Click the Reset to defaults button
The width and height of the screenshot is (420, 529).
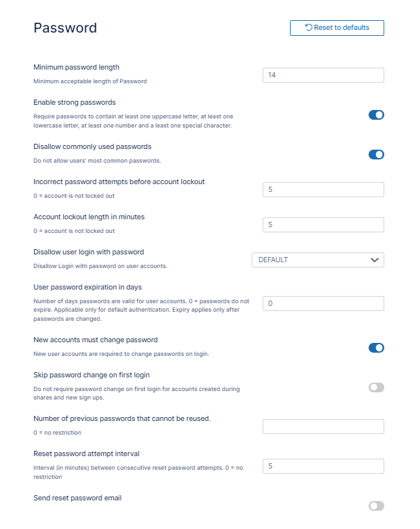(x=337, y=28)
